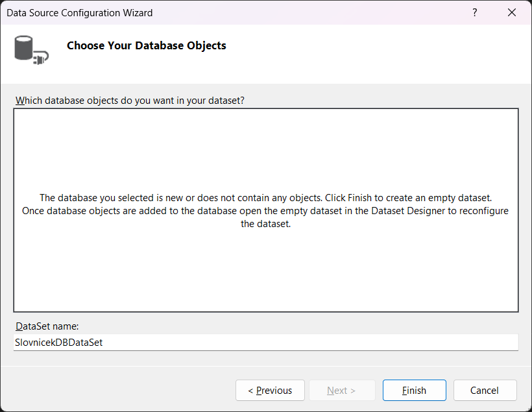The width and height of the screenshot is (532, 412).
Task: Click the wizard title bar text
Action: pos(80,12)
